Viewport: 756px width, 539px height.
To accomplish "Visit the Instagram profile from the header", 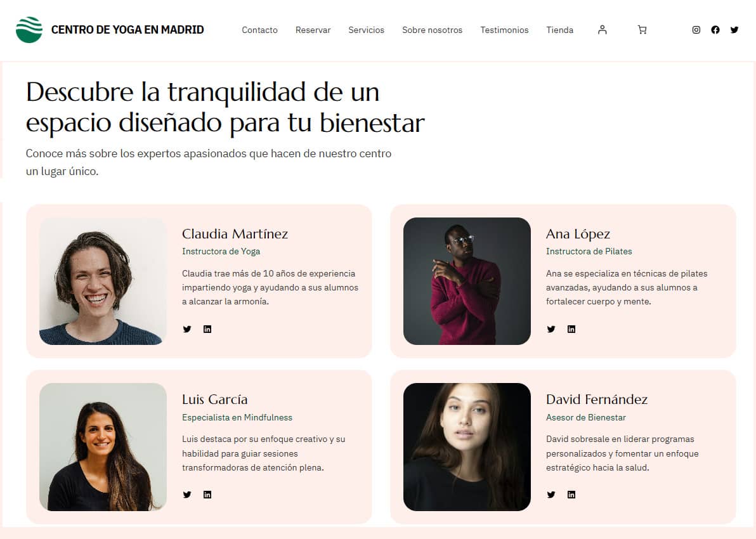I will pos(696,30).
